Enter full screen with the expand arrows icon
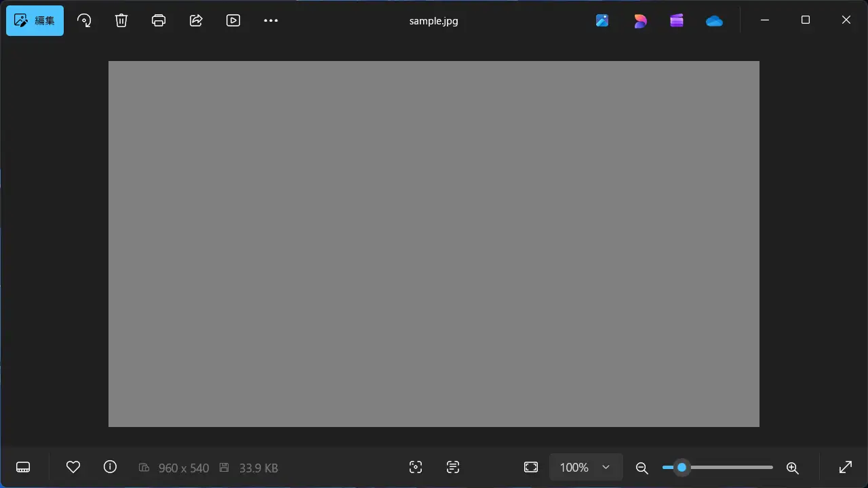The height and width of the screenshot is (488, 868). [x=846, y=467]
